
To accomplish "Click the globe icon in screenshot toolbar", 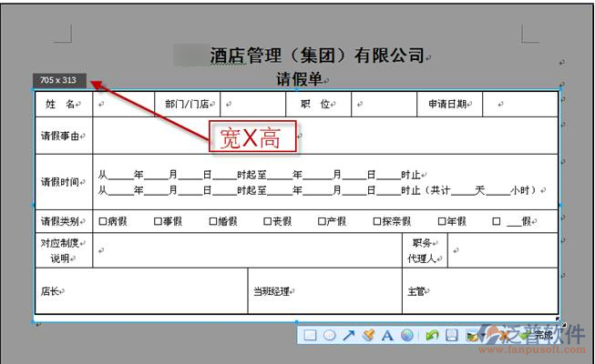I will tap(406, 335).
